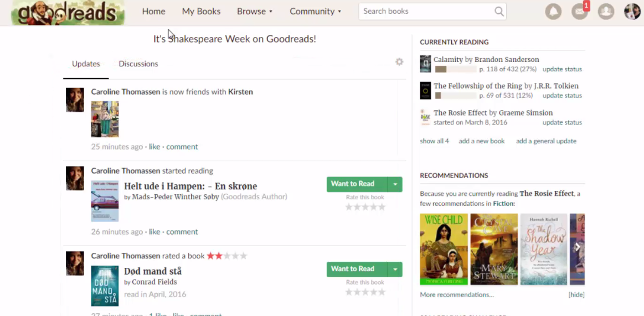Click add a new book link
Viewport: 644px width, 316px height.
pyautogui.click(x=481, y=141)
